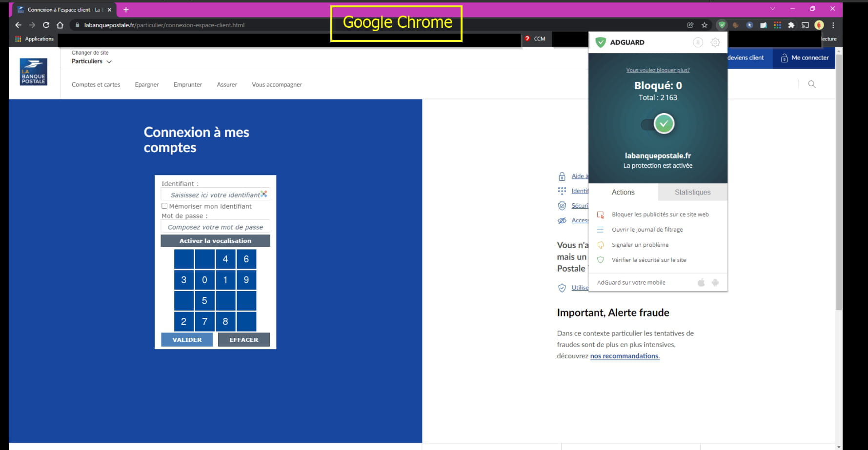
Task: Click the password manager icon in Identifiant field
Action: [x=264, y=194]
